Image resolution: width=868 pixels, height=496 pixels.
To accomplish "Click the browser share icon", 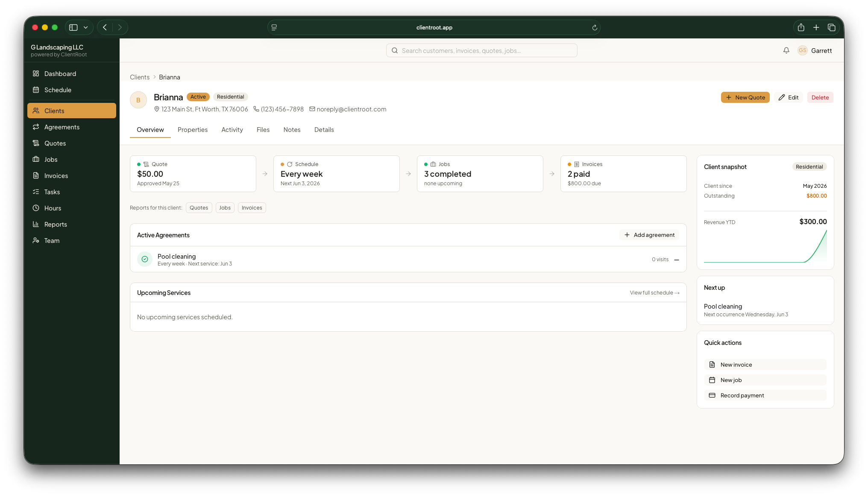I will tap(801, 27).
